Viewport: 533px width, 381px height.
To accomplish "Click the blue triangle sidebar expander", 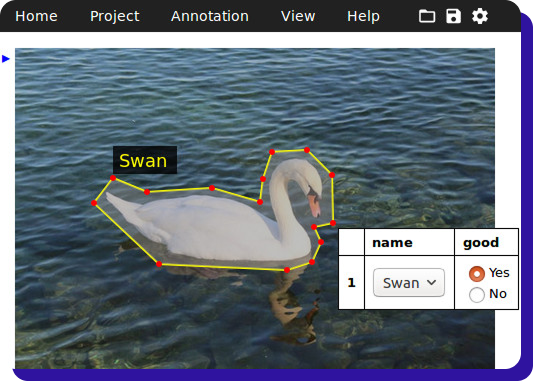I will click(x=6, y=59).
